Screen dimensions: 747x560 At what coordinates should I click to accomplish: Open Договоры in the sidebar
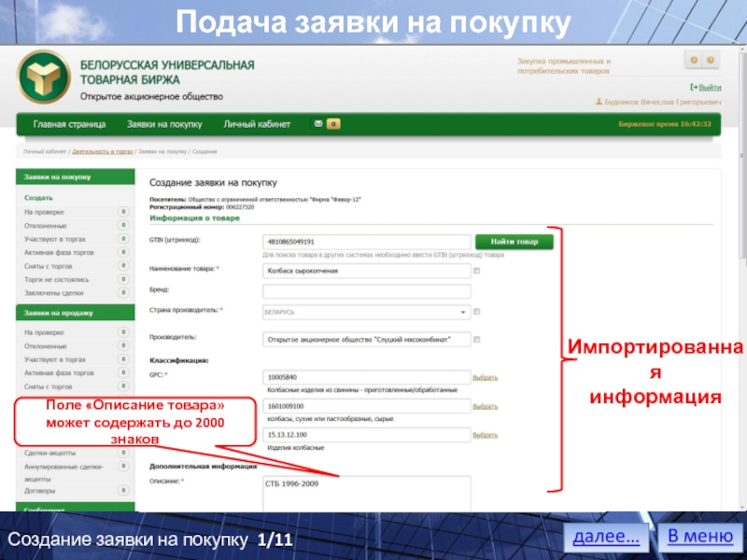tap(39, 491)
